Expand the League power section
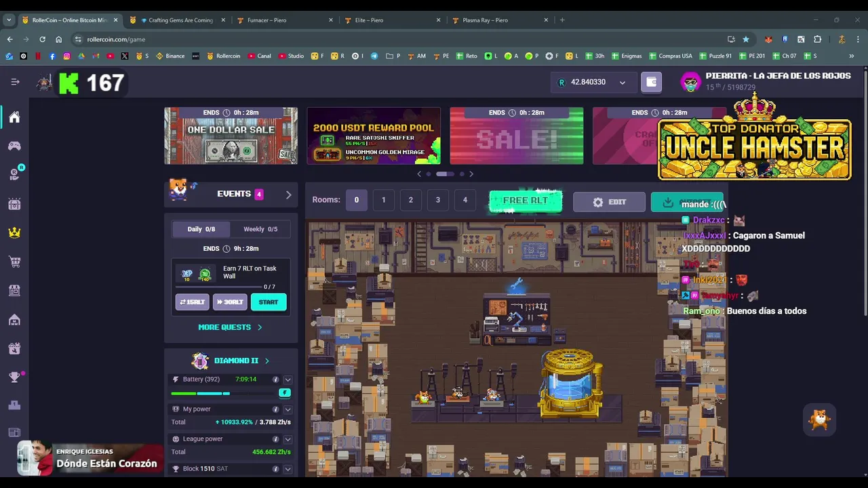Screen dimensions: 868x488 (x=288, y=439)
